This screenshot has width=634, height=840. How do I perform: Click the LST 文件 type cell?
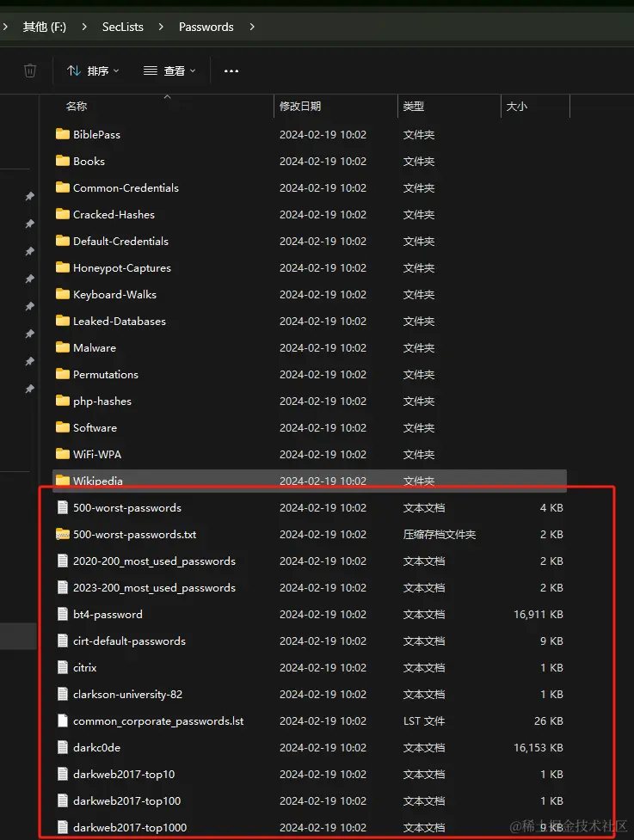pyautogui.click(x=424, y=720)
